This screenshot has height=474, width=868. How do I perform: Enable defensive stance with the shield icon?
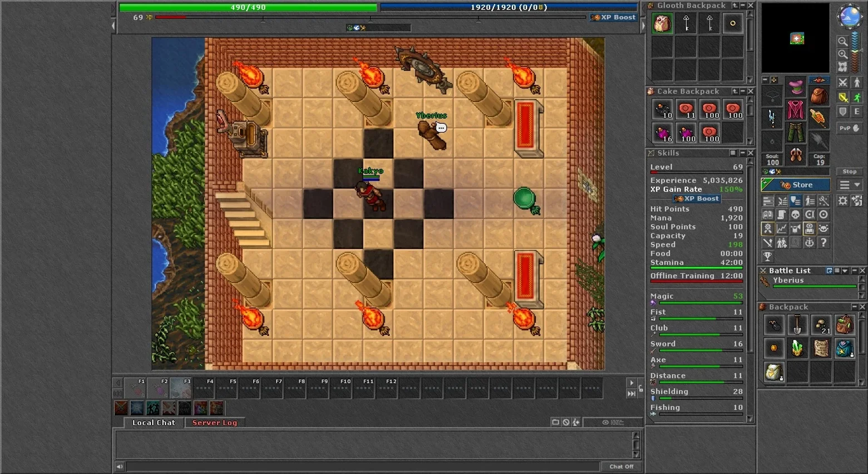point(843,112)
